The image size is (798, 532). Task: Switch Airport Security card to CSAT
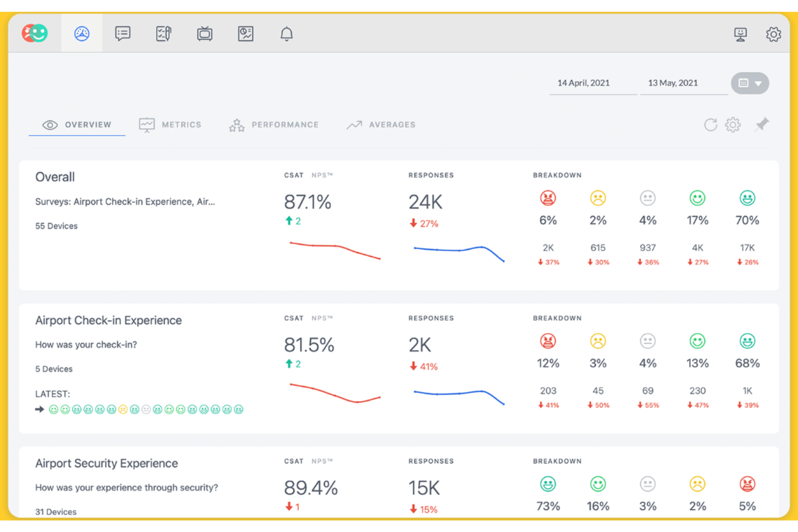(x=293, y=461)
